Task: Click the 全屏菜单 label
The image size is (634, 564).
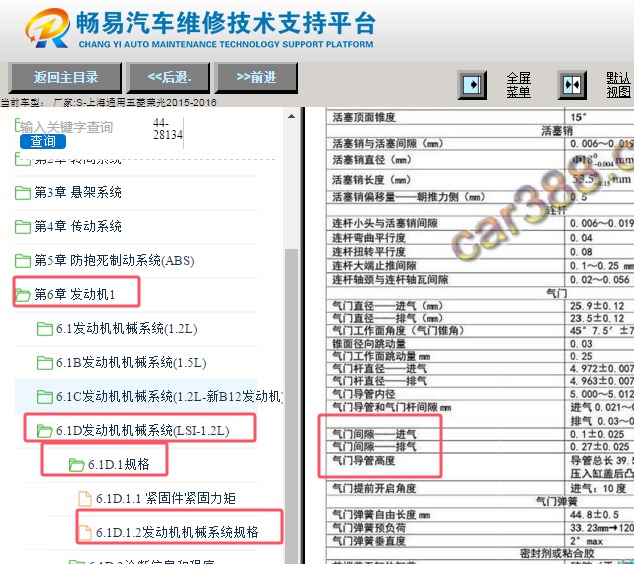Action: (518, 85)
